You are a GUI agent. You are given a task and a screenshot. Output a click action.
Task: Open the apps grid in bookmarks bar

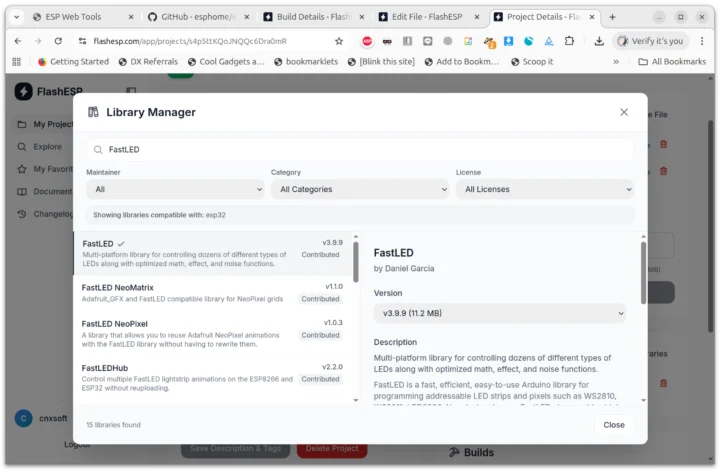coord(17,62)
